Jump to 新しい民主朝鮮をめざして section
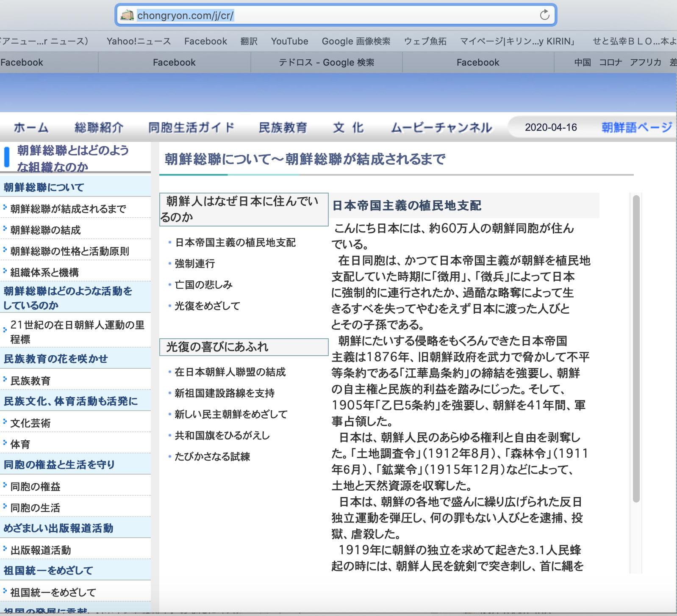This screenshot has width=677, height=616. point(231,414)
